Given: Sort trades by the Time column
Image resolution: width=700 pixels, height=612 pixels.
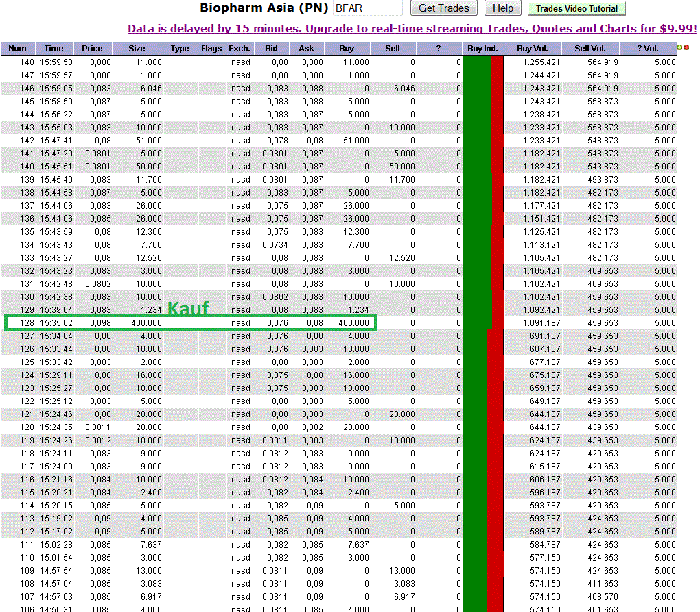Looking at the screenshot, I should tap(54, 48).
